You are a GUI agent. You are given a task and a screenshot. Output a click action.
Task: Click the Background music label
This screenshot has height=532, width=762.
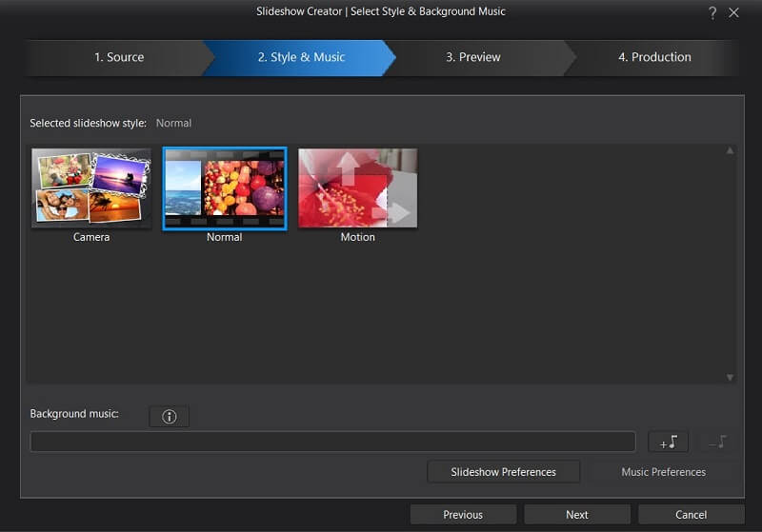click(x=74, y=414)
